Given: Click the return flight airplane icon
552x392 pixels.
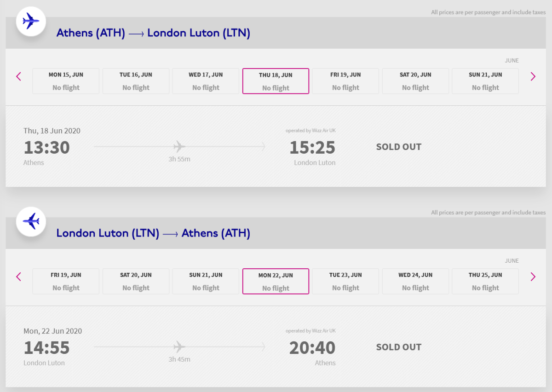Looking at the screenshot, I should 31,221.
